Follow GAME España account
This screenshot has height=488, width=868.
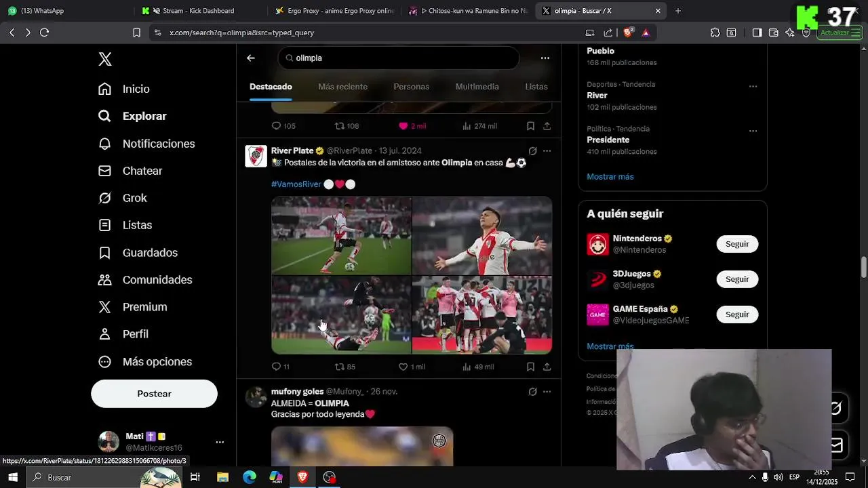point(737,314)
